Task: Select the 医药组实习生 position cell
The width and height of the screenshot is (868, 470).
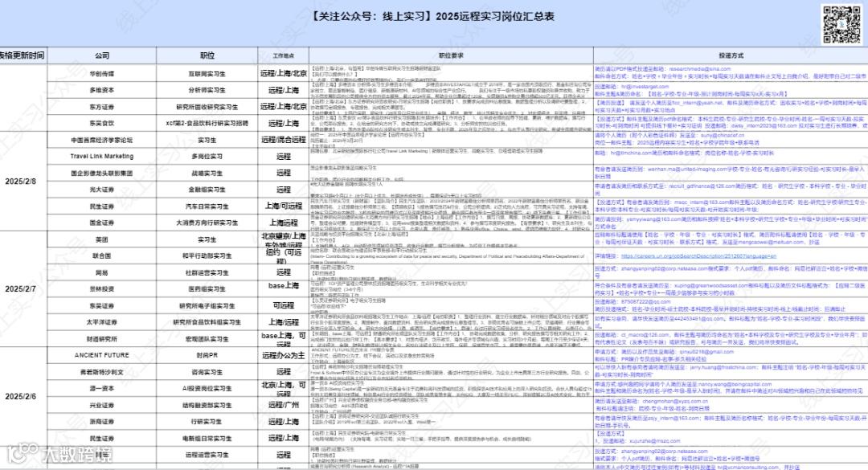Action: [x=207, y=289]
